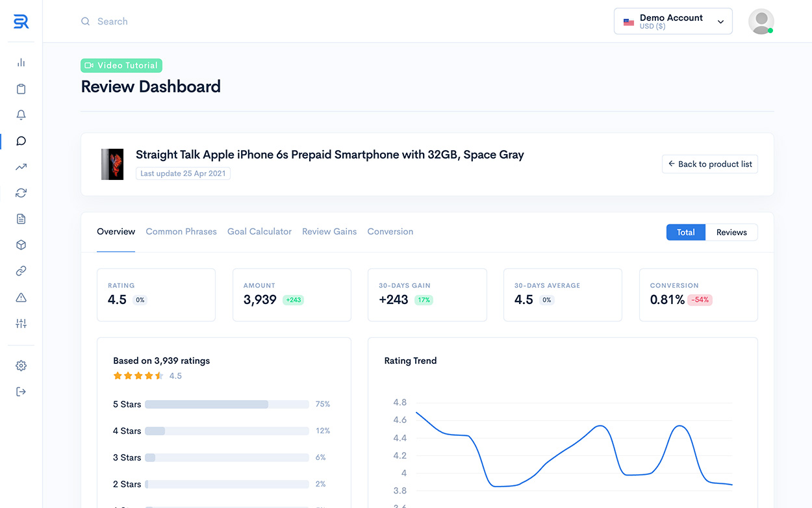Click the Rating Trend heading
Screen dimensions: 812x508
(x=411, y=361)
